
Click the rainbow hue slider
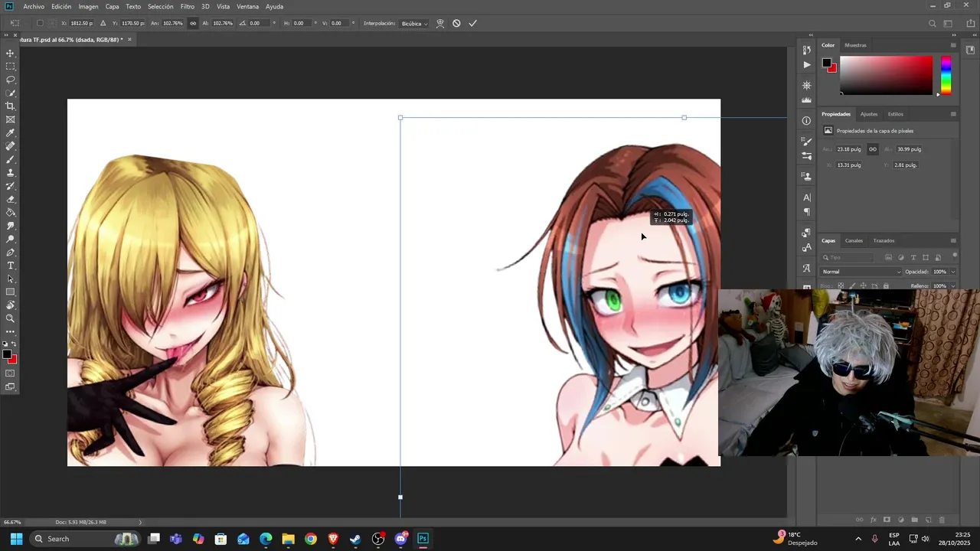tap(946, 75)
